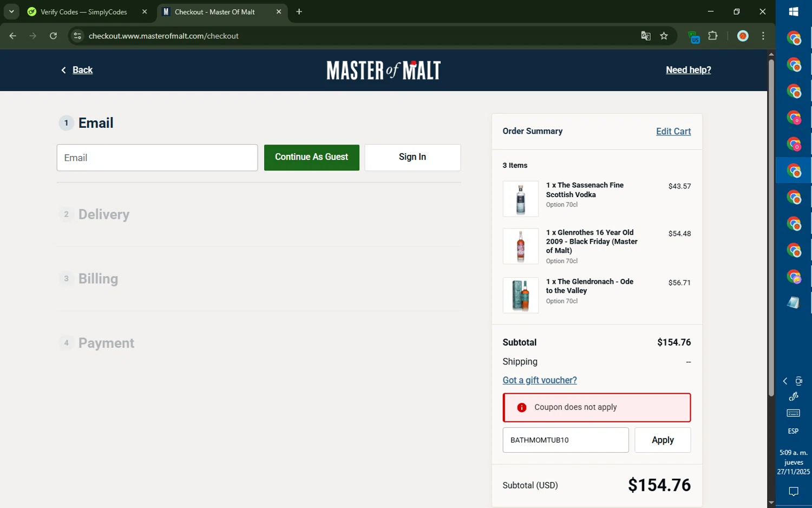Viewport: 812px width, 508px height.
Task: Click the page vertical scrollbar thumb
Action: [771, 227]
